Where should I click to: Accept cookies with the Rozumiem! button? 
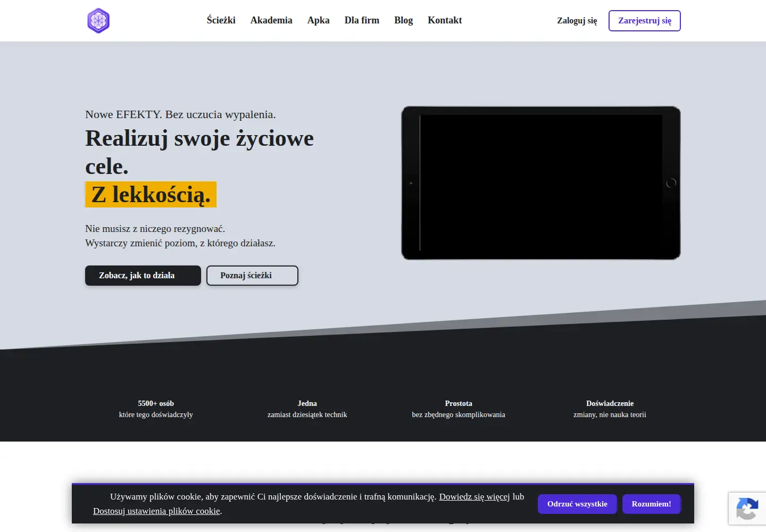[652, 504]
